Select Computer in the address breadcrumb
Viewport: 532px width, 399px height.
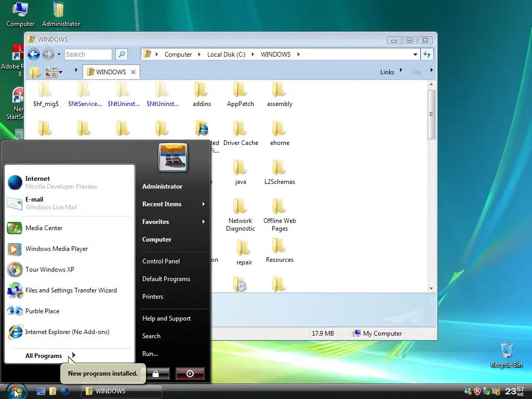178,54
